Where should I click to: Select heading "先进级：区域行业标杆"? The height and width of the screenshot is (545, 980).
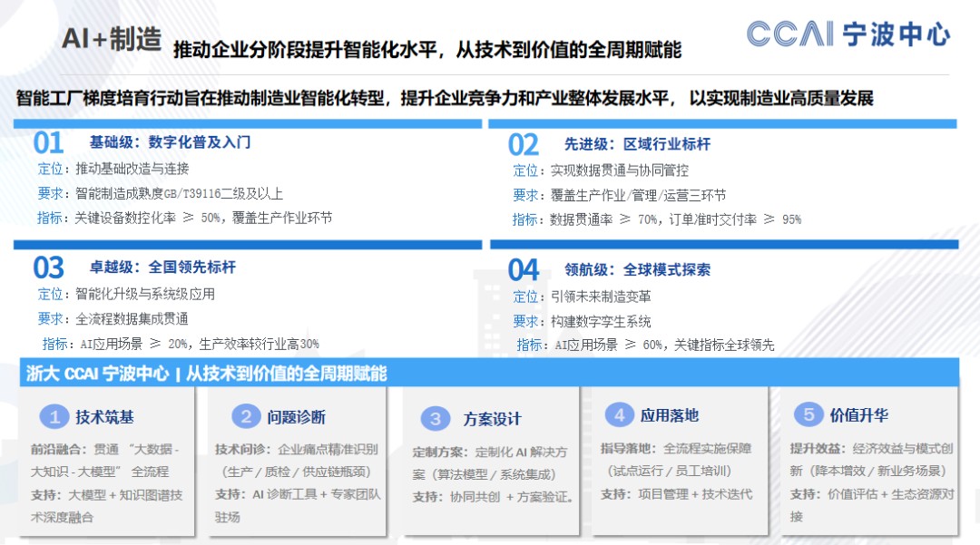click(638, 144)
